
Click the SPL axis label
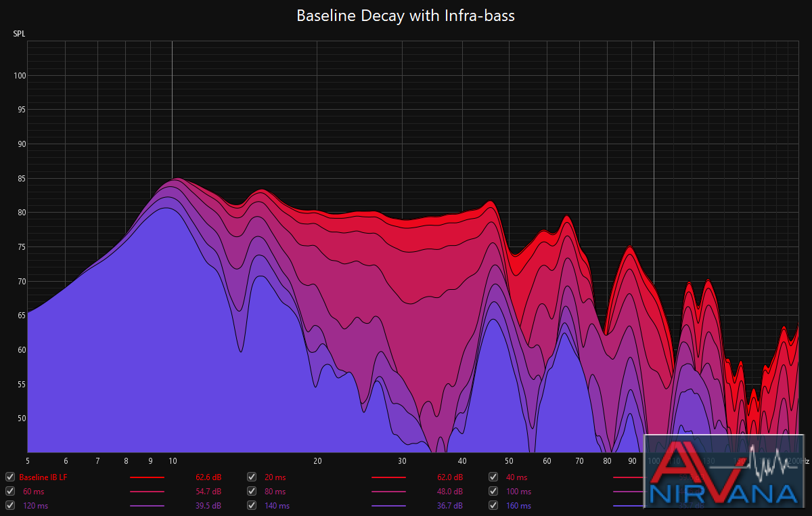pyautogui.click(x=20, y=34)
